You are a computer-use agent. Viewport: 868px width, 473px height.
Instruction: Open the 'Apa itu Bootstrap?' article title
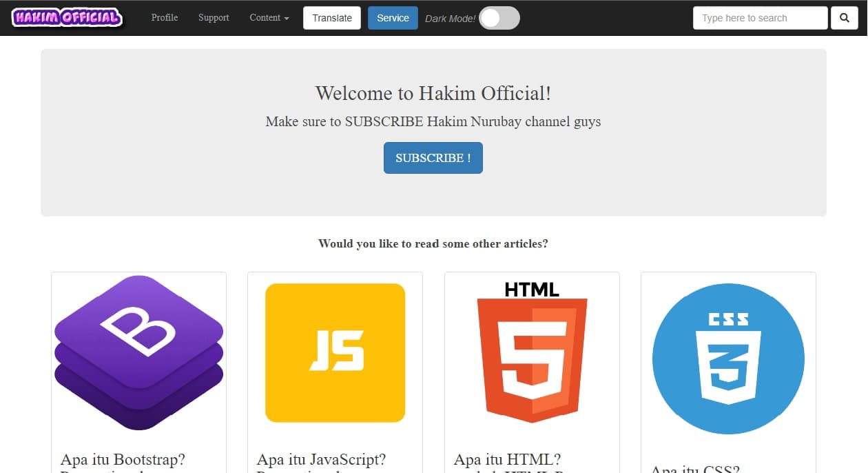[123, 459]
